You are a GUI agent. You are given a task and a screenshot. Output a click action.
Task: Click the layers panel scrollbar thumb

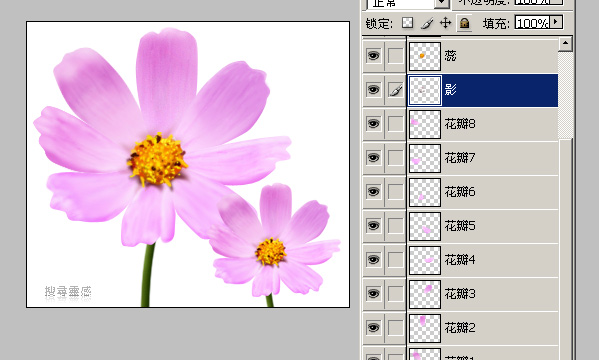coord(565,248)
